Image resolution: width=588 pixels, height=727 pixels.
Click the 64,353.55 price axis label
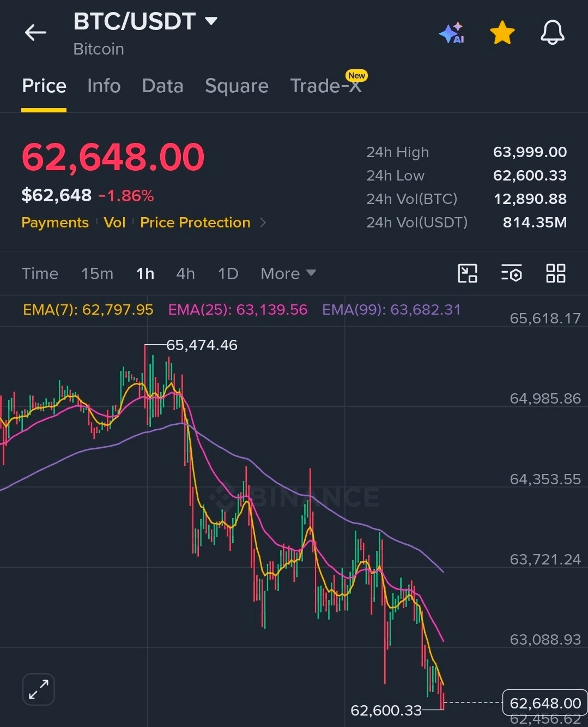click(x=545, y=479)
